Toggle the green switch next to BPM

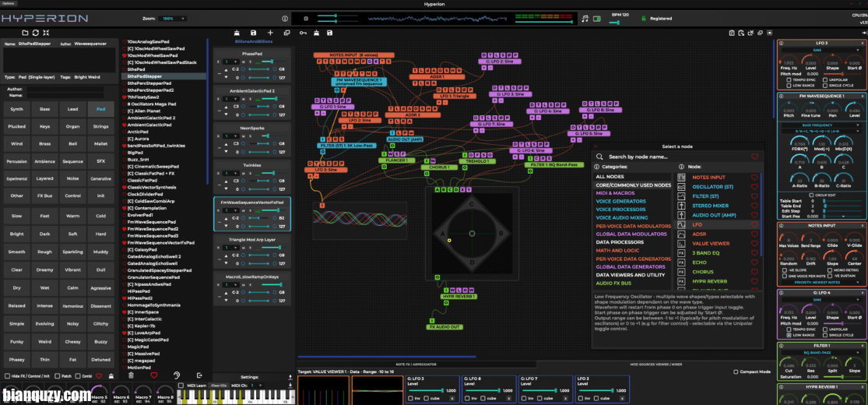click(x=597, y=18)
